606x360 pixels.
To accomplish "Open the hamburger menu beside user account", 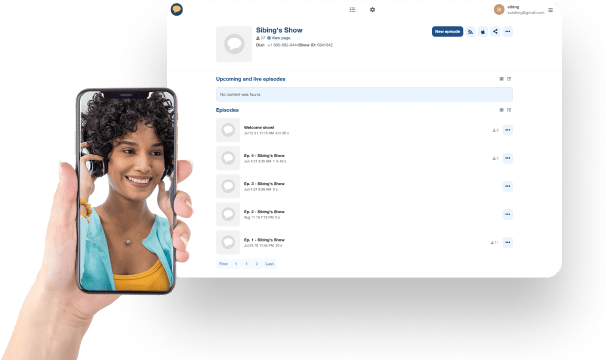I will pos(550,10).
